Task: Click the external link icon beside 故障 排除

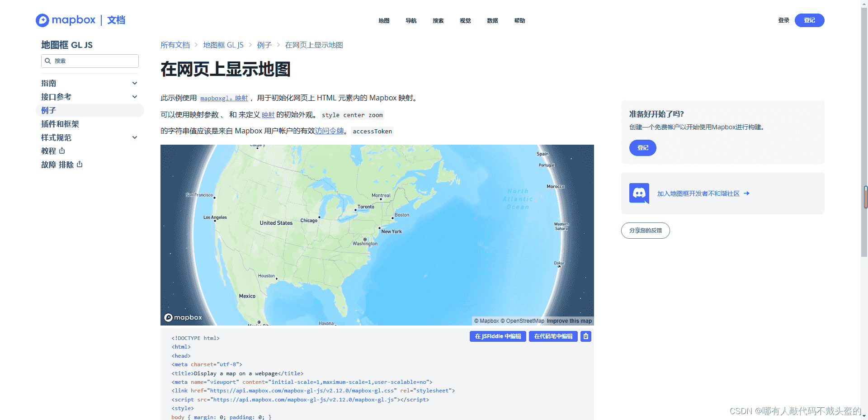Action: point(80,165)
